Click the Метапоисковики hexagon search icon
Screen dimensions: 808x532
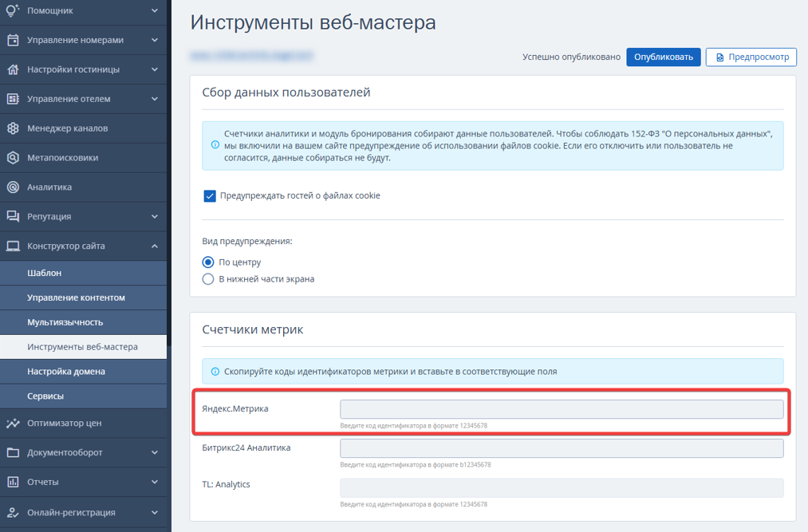point(13,157)
